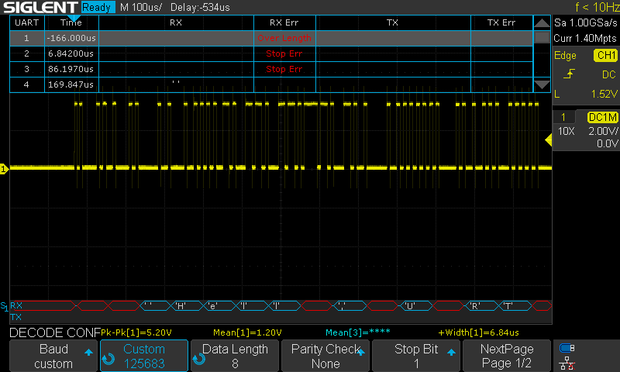Viewport: 620px width, 372px height.
Task: Select decode row 1 with Over Length error
Action: pyautogui.click(x=271, y=38)
